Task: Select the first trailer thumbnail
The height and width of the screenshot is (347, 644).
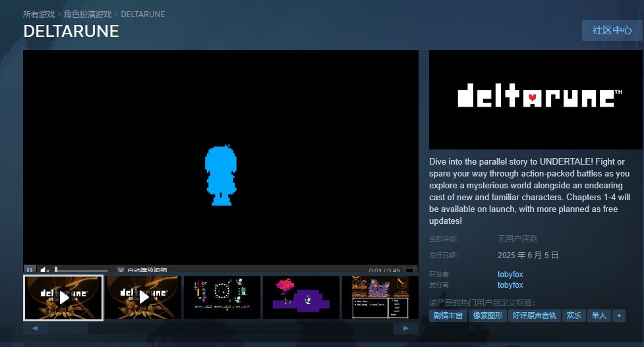Action: tap(63, 298)
